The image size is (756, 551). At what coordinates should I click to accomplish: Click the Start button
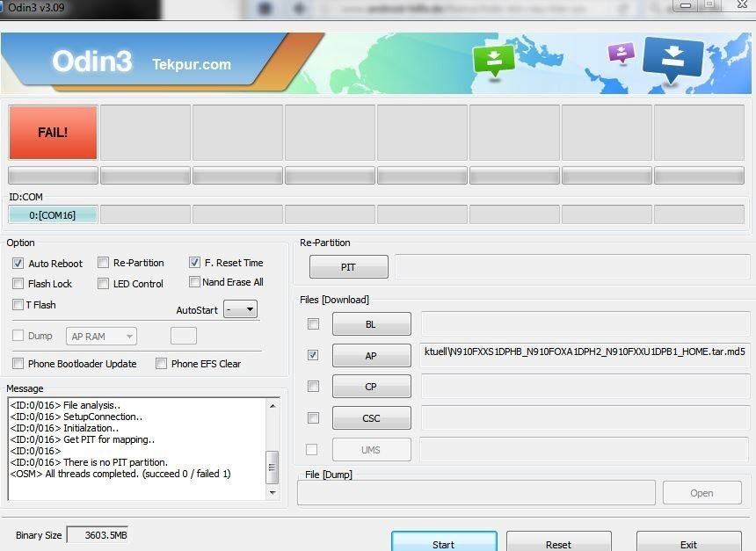[444, 542]
